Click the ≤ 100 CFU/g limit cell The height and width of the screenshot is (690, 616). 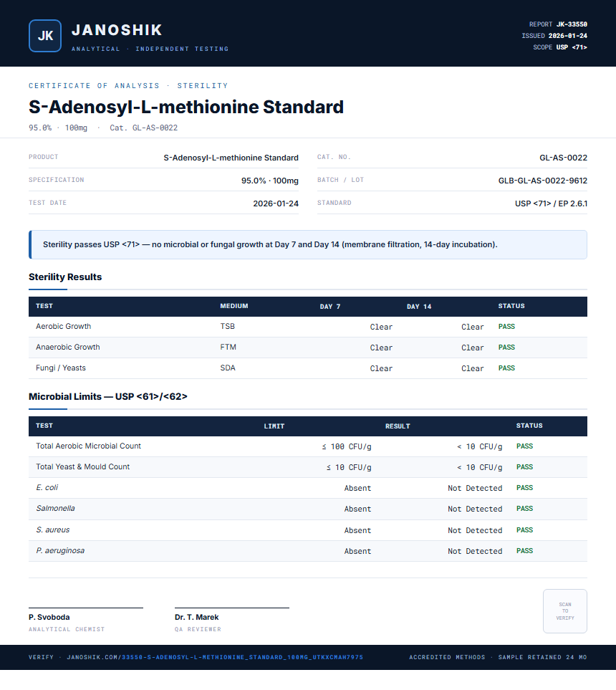(347, 446)
